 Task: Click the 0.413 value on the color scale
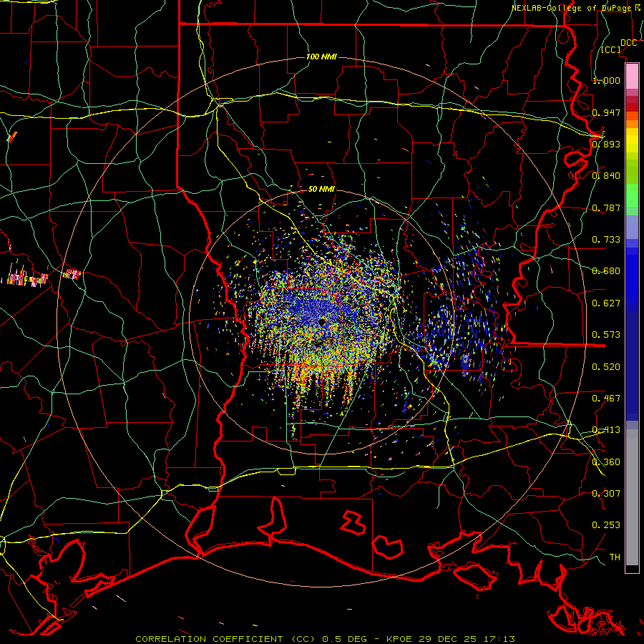606,430
